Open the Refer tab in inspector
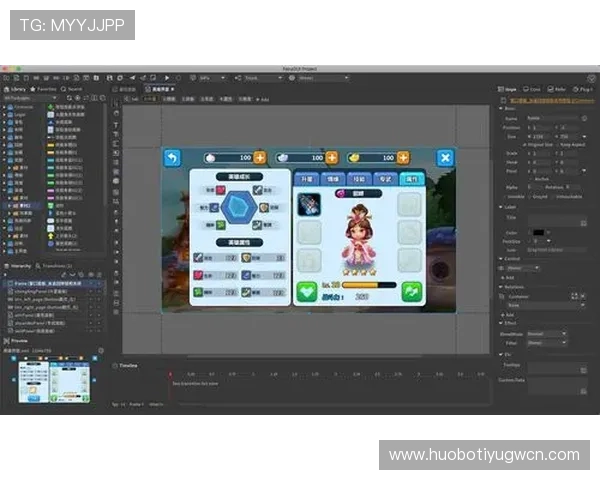This screenshot has width=600, height=480. pyautogui.click(x=557, y=89)
